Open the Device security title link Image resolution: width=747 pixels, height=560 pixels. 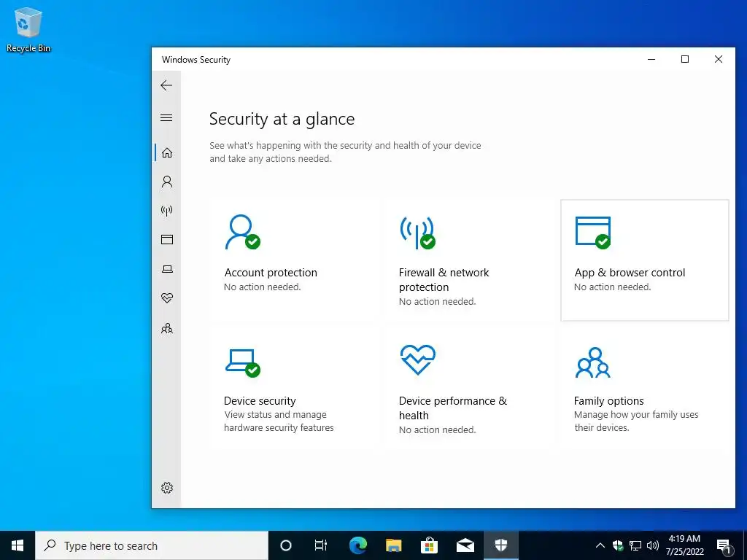260,400
